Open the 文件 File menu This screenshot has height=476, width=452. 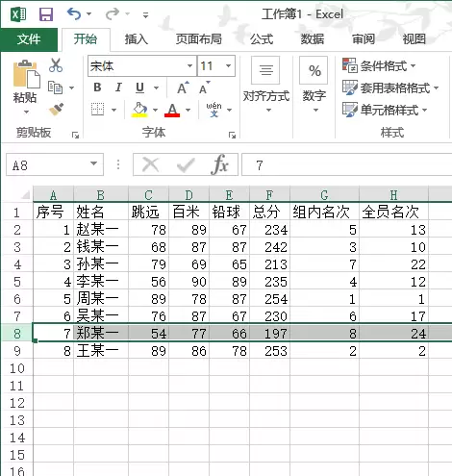pos(29,39)
